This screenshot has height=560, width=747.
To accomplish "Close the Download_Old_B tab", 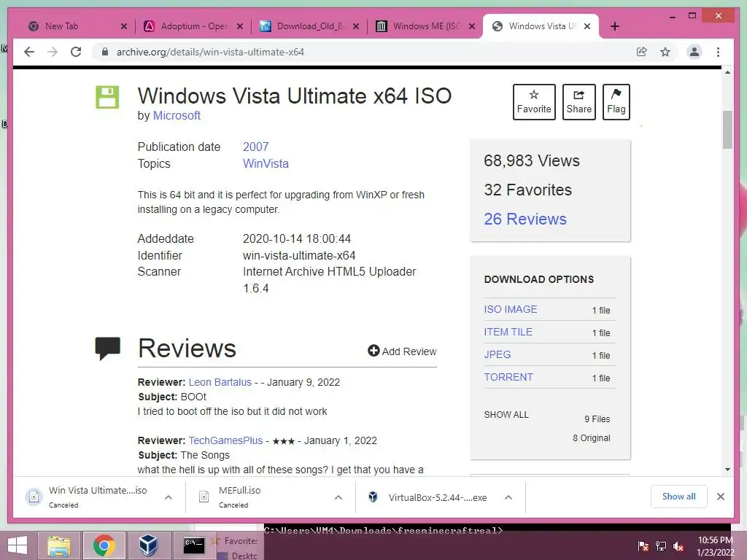I will 356,26.
